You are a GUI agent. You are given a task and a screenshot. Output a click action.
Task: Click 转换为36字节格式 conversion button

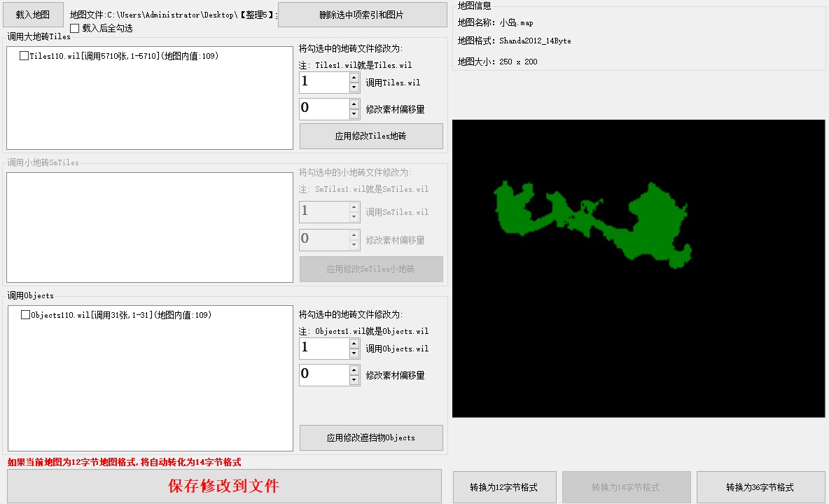760,487
